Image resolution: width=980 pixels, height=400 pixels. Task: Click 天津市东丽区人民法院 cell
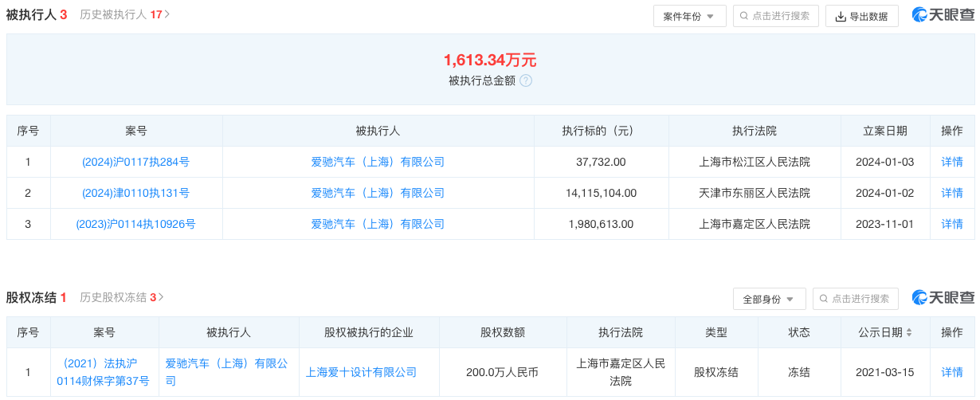coord(755,193)
